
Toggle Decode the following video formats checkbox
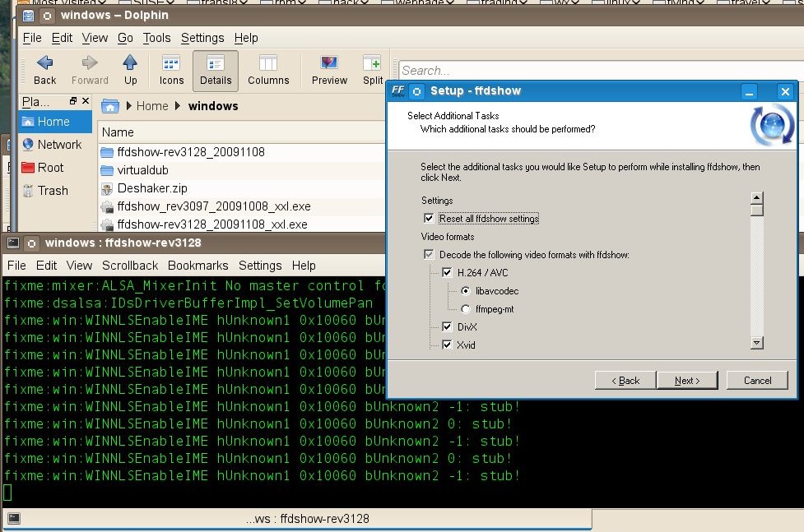click(x=429, y=254)
